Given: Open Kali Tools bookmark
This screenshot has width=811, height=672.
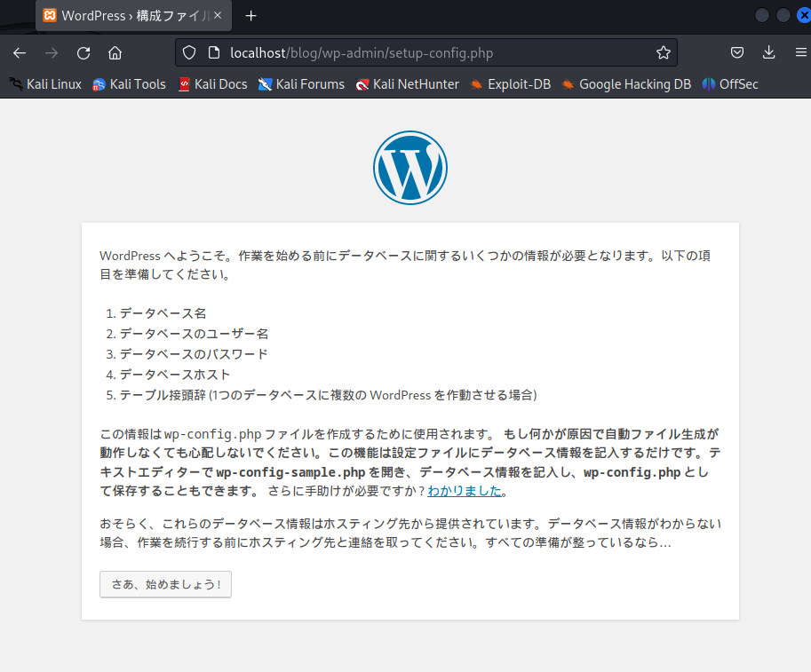Looking at the screenshot, I should pos(129,84).
